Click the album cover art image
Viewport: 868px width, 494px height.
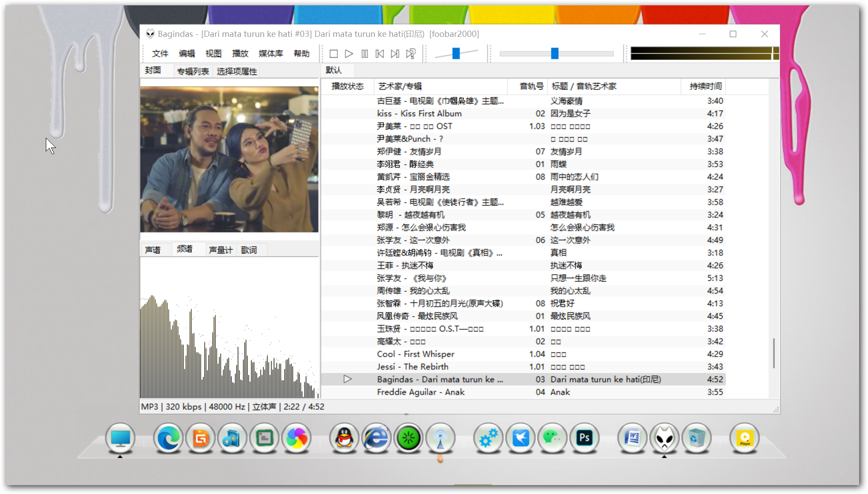click(x=229, y=159)
